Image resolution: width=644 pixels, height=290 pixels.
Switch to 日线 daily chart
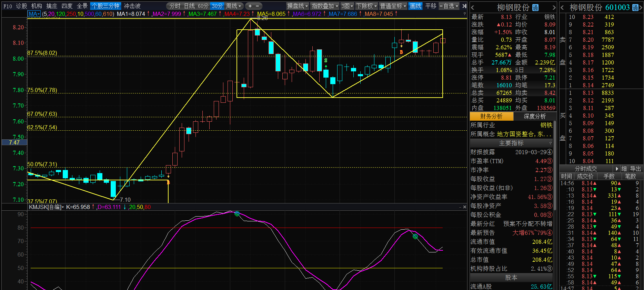[x=189, y=6]
